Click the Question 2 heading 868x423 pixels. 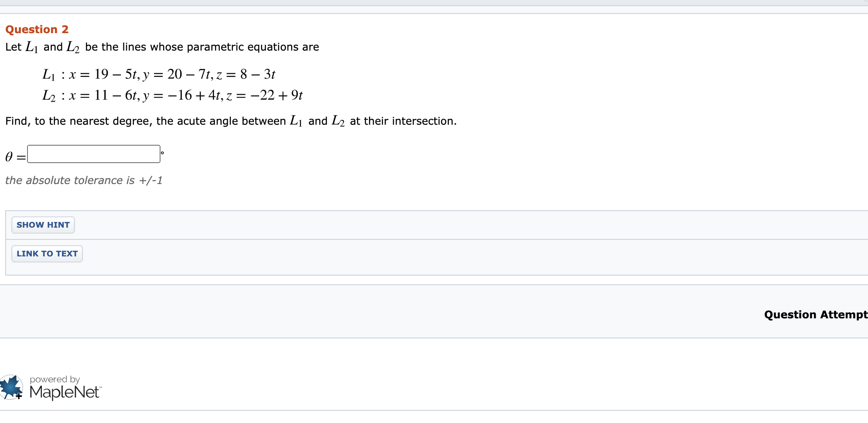(37, 29)
